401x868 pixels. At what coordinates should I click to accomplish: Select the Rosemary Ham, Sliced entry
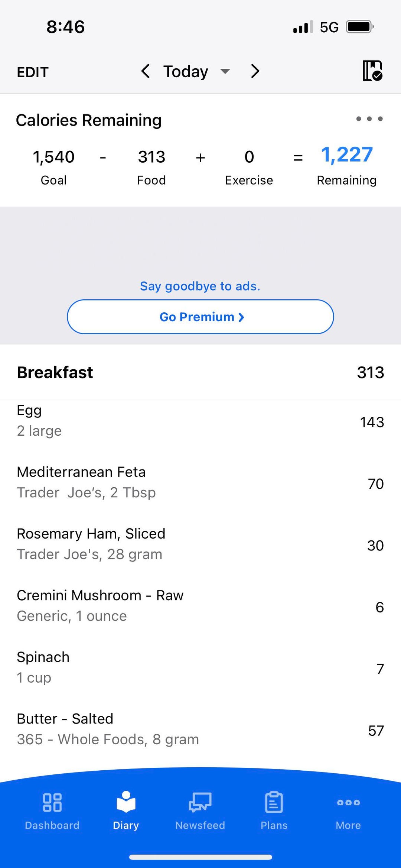[x=200, y=544]
